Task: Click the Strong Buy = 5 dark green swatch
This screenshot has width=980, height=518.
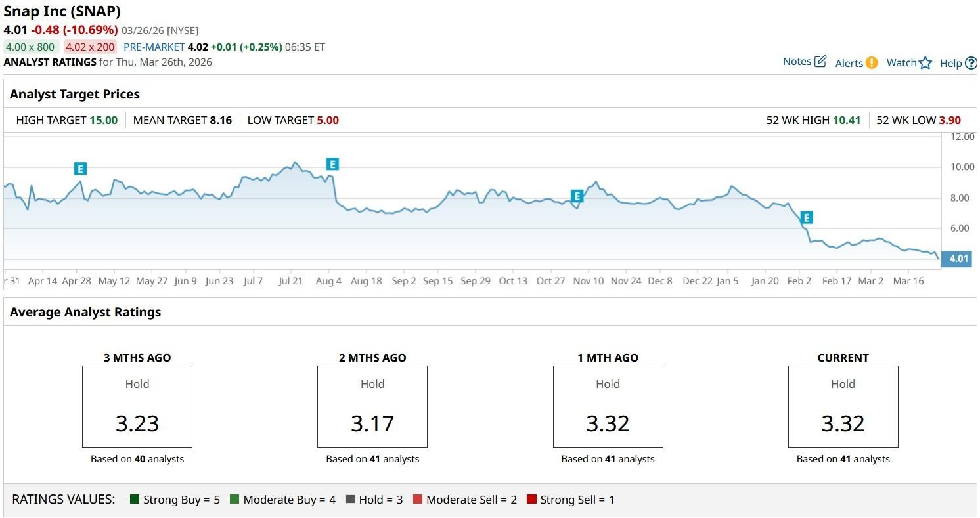Action: pyautogui.click(x=135, y=500)
